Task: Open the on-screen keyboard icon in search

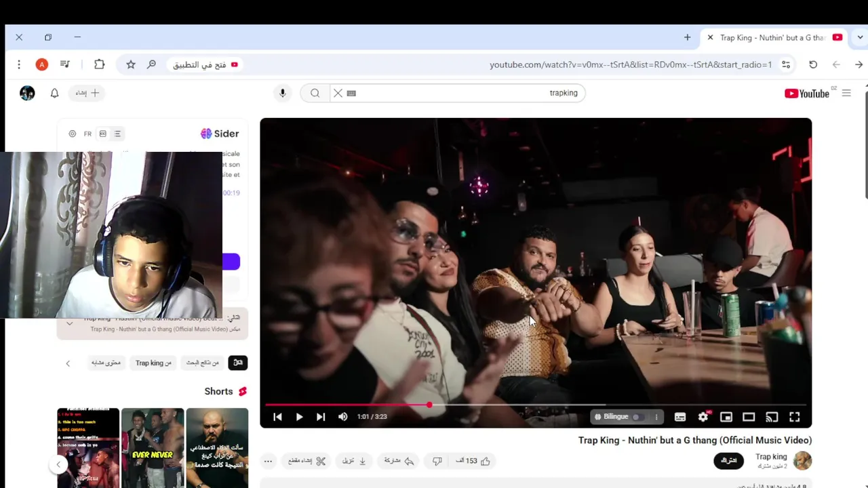Action: (x=351, y=93)
